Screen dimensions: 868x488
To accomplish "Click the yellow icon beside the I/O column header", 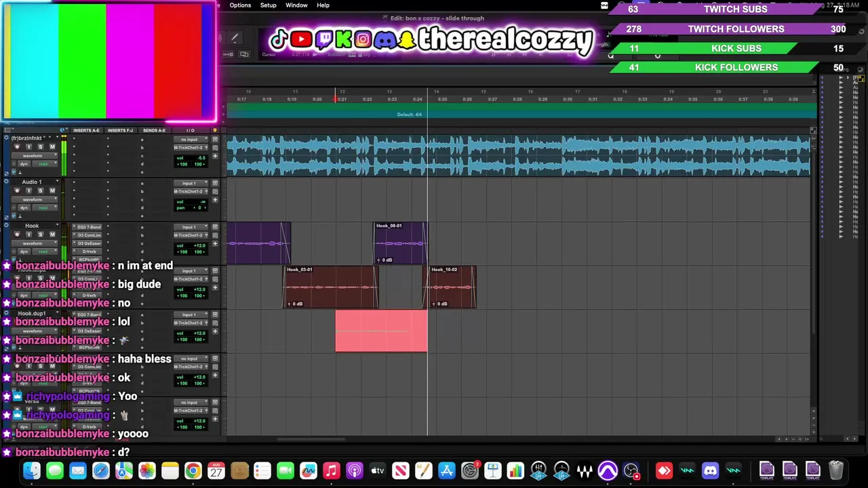I will point(215,130).
